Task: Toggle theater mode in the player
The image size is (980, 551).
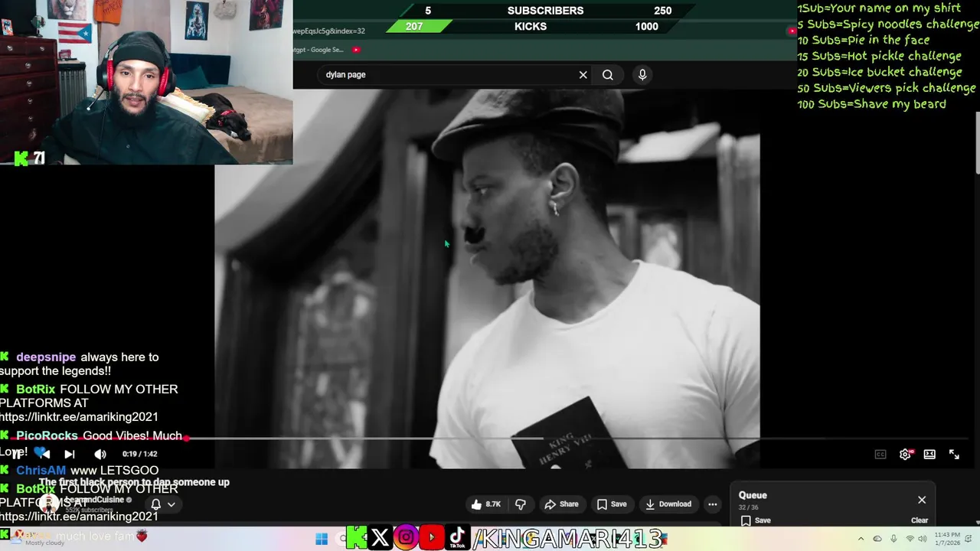Action: 929,455
